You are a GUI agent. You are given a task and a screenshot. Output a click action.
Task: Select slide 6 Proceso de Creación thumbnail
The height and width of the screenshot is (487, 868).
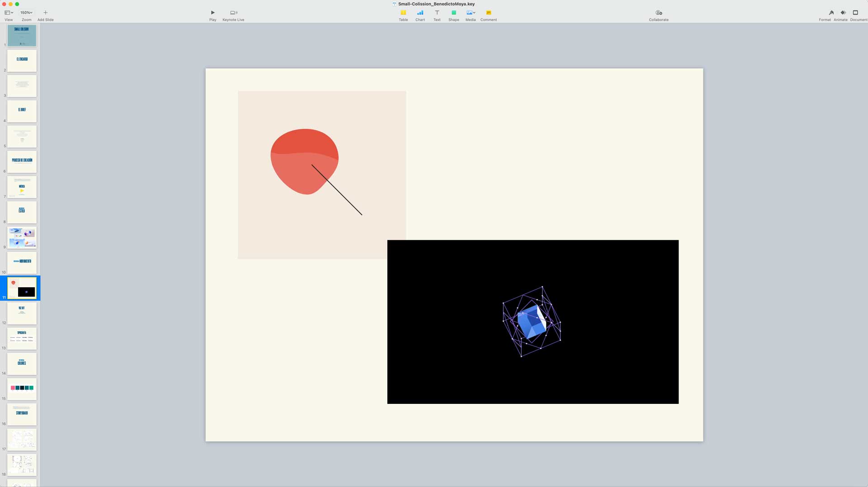(22, 162)
